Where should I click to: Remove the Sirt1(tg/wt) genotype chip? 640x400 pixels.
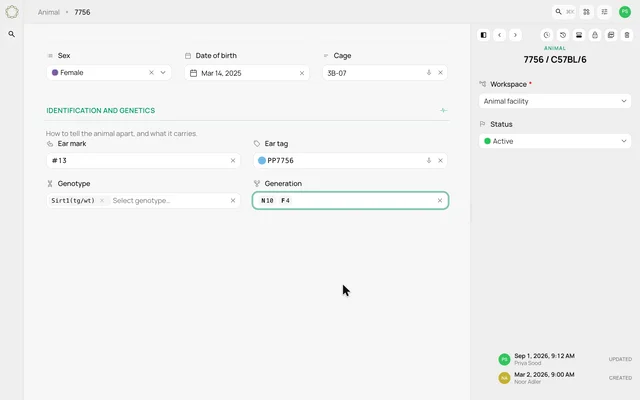pyautogui.click(x=102, y=200)
